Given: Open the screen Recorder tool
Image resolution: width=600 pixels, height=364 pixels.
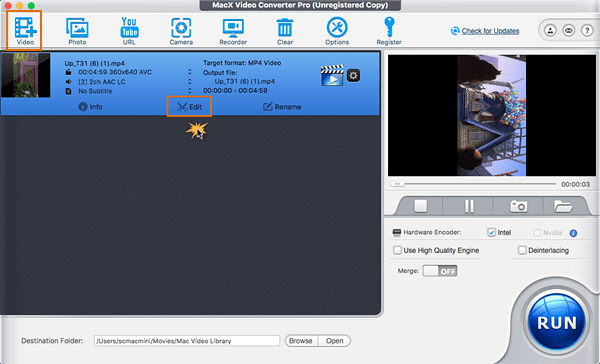Looking at the screenshot, I should (233, 31).
